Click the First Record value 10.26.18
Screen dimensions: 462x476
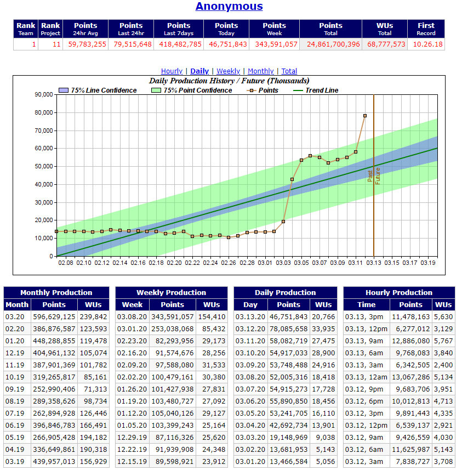(426, 44)
